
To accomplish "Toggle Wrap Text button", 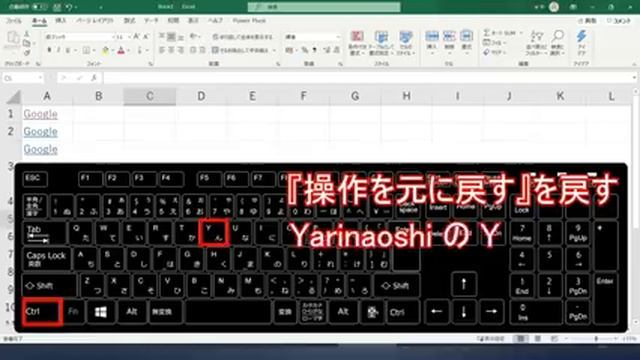I will [x=242, y=37].
